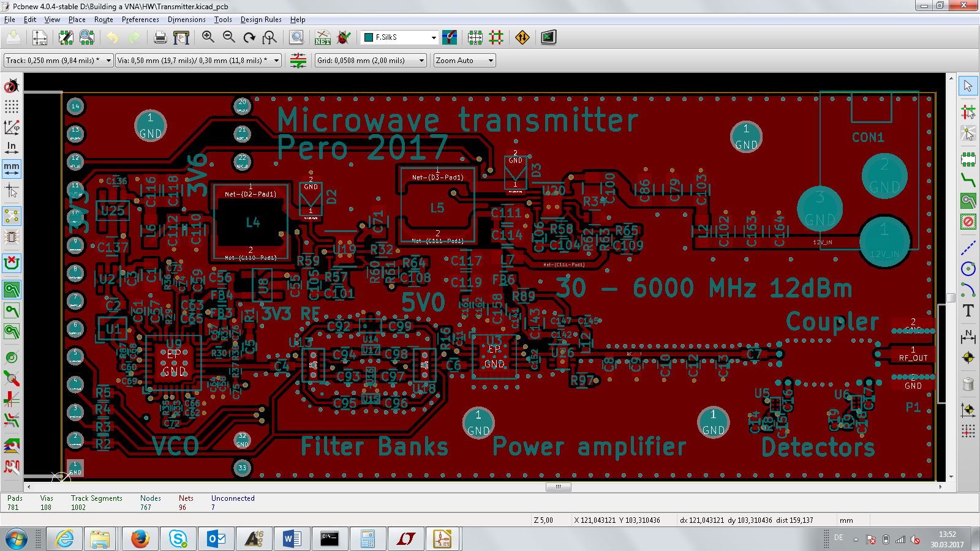The image size is (980, 551).
Task: Select the Add text tool
Action: pyautogui.click(x=968, y=310)
